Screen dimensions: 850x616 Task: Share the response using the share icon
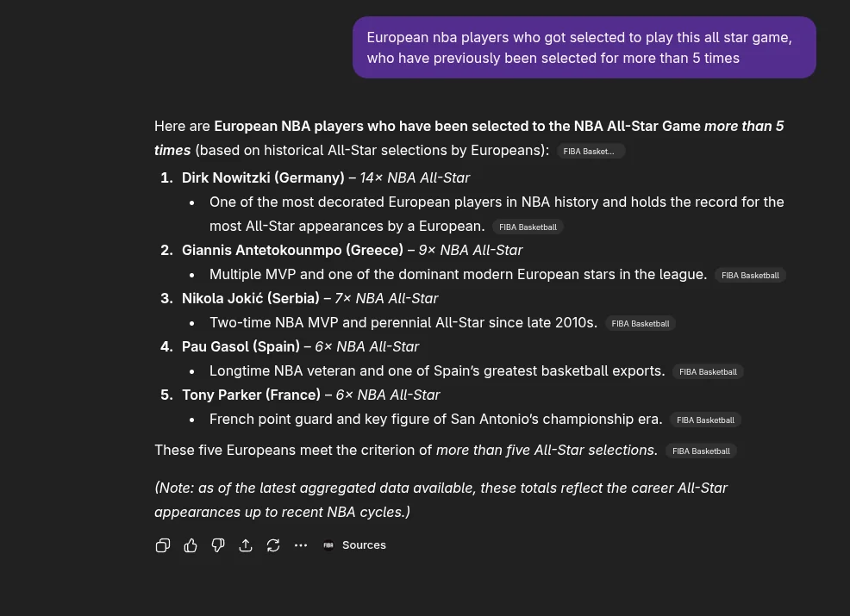(246, 545)
